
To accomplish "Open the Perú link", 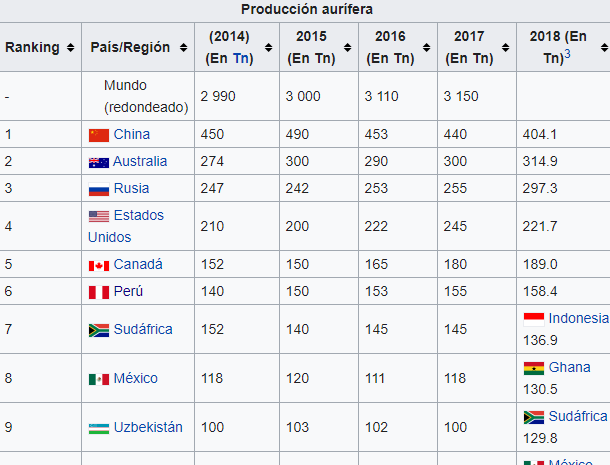I will point(128,291).
